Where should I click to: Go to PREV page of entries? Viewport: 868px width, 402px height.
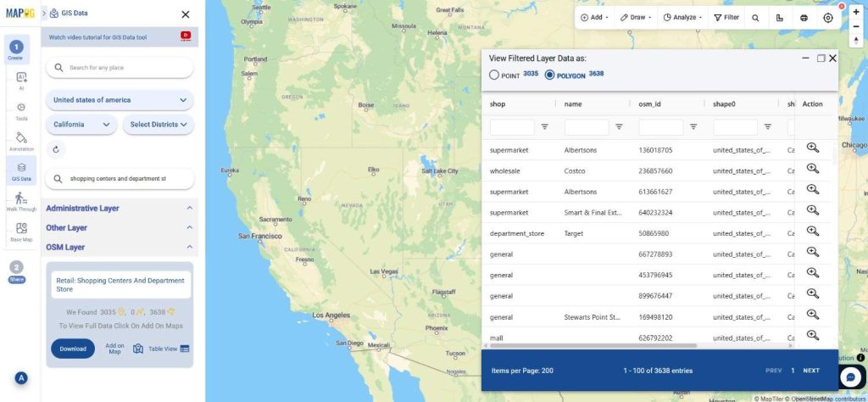coord(773,371)
